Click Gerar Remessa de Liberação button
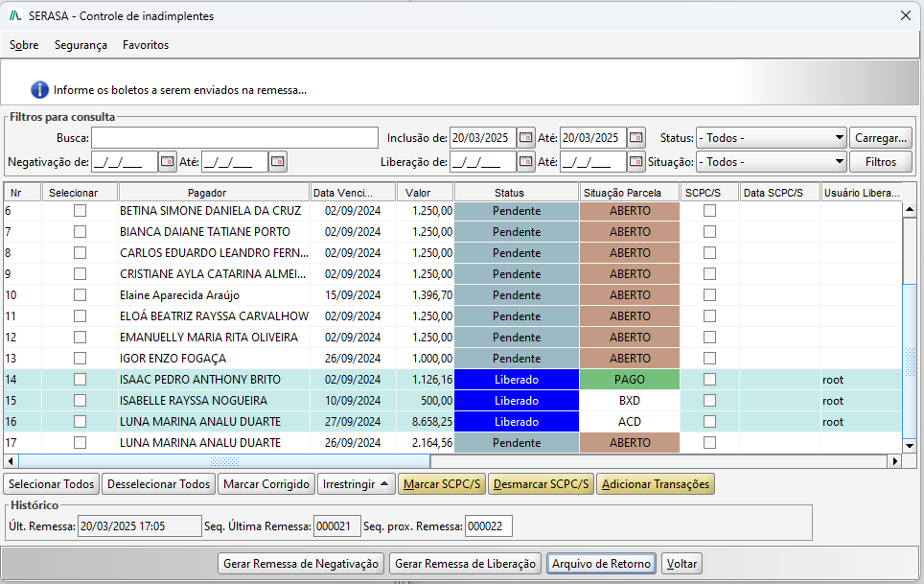This screenshot has width=924, height=584. pyautogui.click(x=465, y=563)
